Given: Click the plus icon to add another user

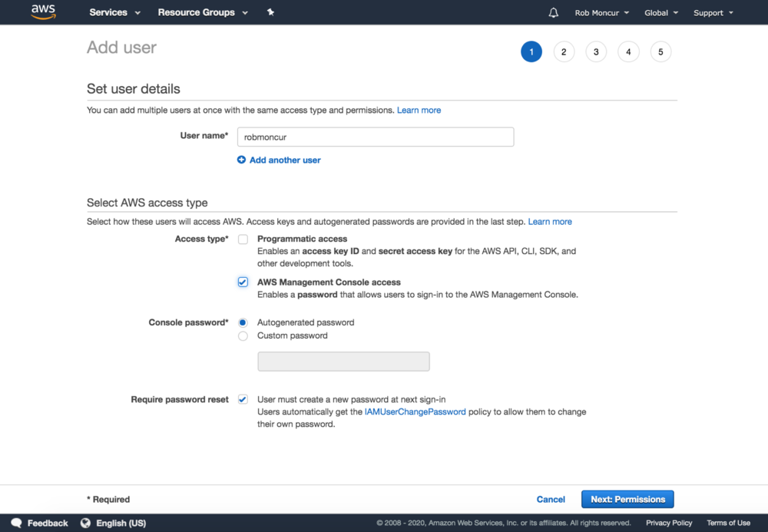Looking at the screenshot, I should [x=241, y=160].
